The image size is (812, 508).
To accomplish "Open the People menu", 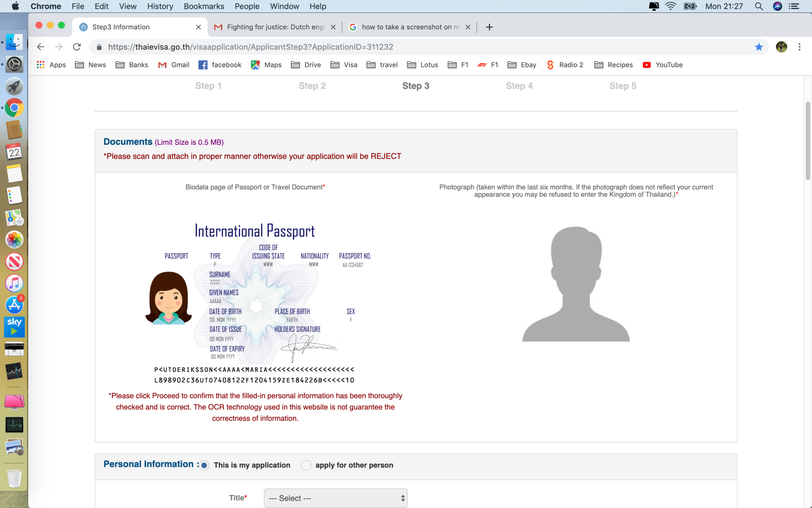I will 247,6.
